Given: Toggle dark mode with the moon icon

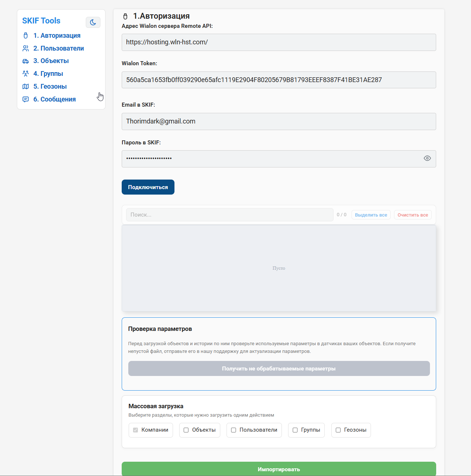Looking at the screenshot, I should point(93,22).
